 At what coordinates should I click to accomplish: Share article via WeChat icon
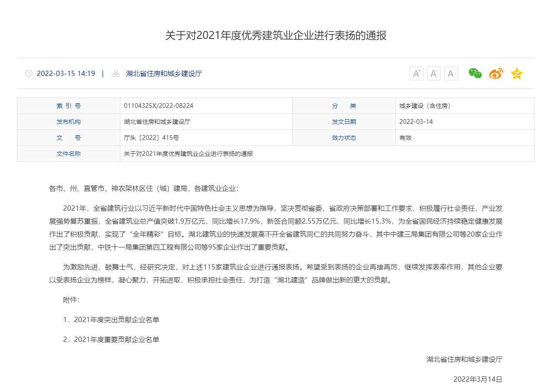(475, 73)
